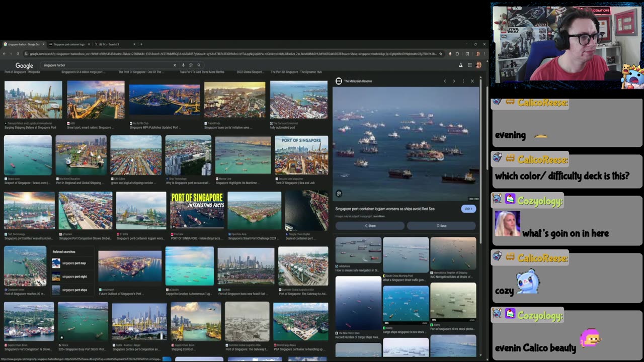Search inside the image with Lens overlay icon
Image resolution: width=644 pixels, height=362 pixels.
pos(339,194)
